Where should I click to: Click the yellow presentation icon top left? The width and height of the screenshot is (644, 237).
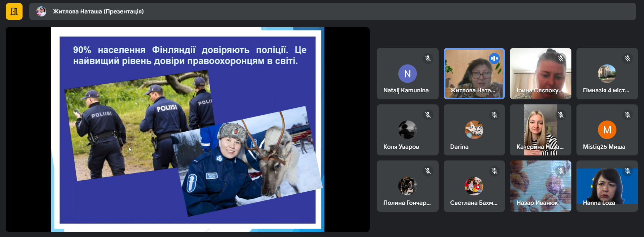point(14,11)
